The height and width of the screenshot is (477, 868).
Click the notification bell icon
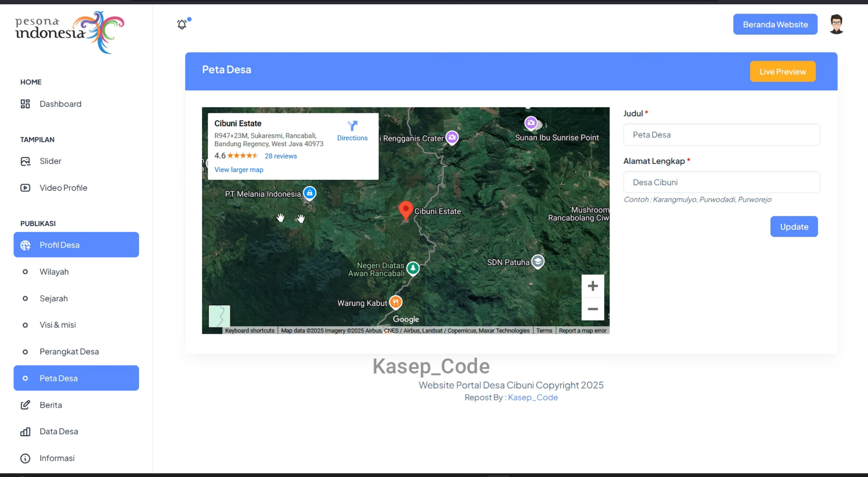(182, 24)
